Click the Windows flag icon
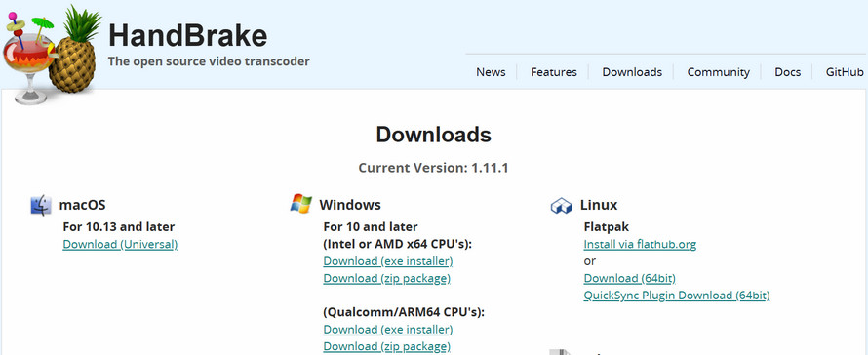868x355 pixels. click(301, 203)
